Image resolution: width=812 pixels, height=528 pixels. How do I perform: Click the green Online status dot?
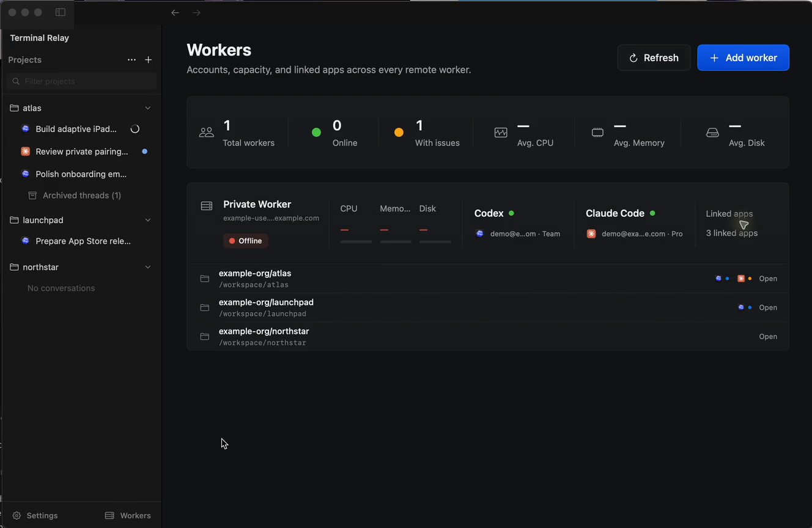tap(316, 132)
